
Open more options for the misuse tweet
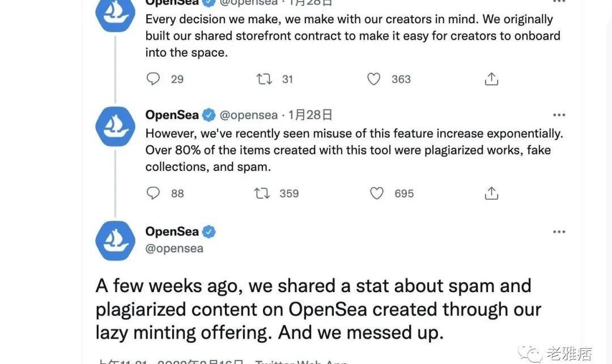click(559, 114)
